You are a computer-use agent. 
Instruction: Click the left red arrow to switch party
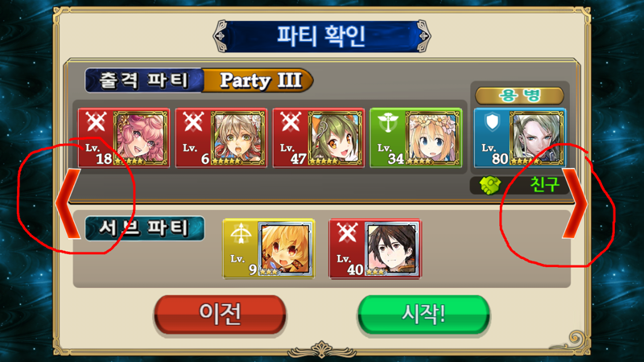(x=68, y=204)
